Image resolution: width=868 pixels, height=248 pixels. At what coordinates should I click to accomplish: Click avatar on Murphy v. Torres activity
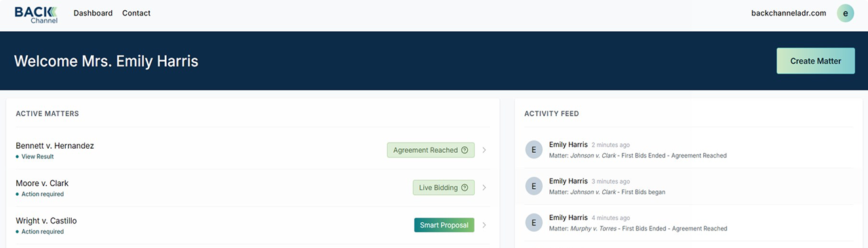534,223
